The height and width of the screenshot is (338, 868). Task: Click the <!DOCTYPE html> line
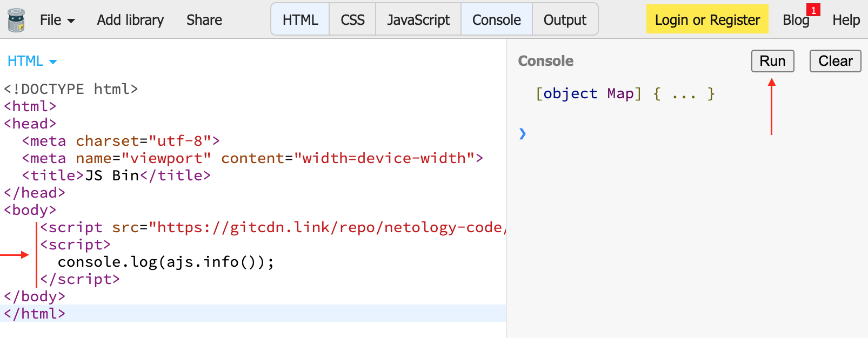[71, 89]
